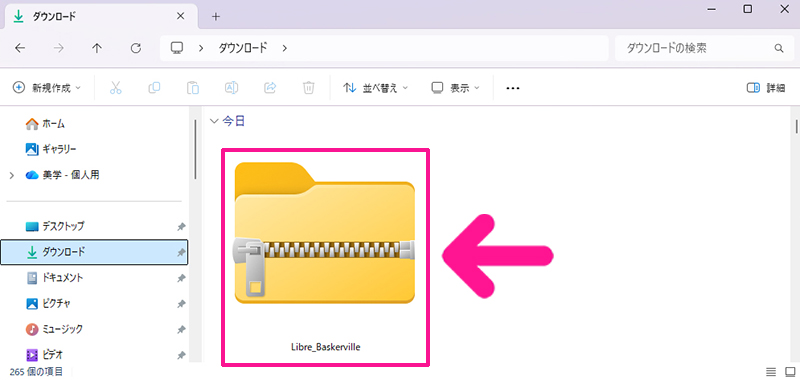This screenshot has height=380, width=800.
Task: Click the search magnifier icon
Action: point(779,48)
